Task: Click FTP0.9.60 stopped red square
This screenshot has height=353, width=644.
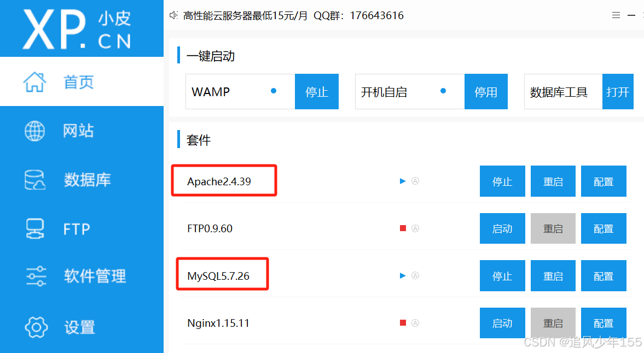Action: [x=403, y=228]
